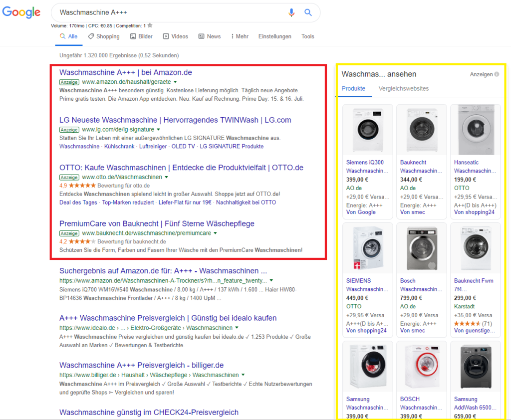Viewport: 511px width, 420px height.
Task: Open the Tools option
Action: (307, 36)
